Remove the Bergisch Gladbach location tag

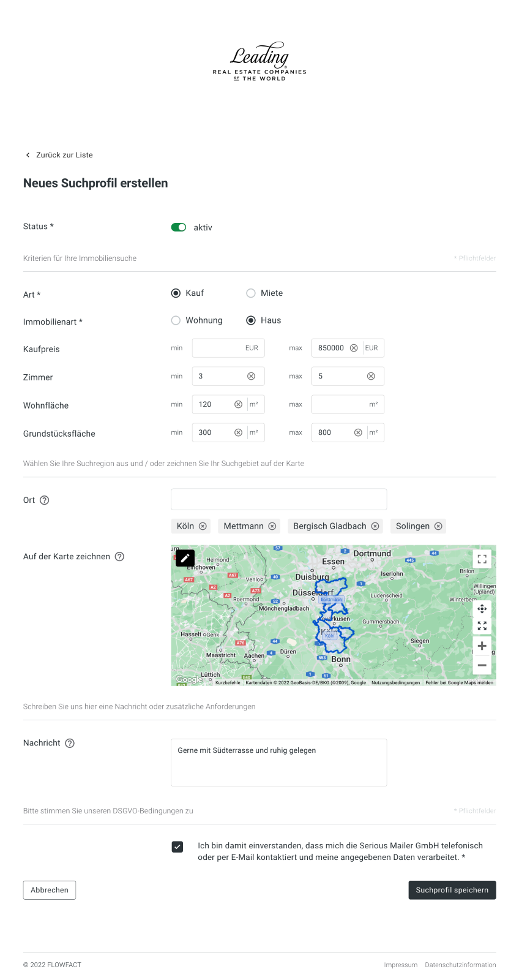[x=375, y=526]
